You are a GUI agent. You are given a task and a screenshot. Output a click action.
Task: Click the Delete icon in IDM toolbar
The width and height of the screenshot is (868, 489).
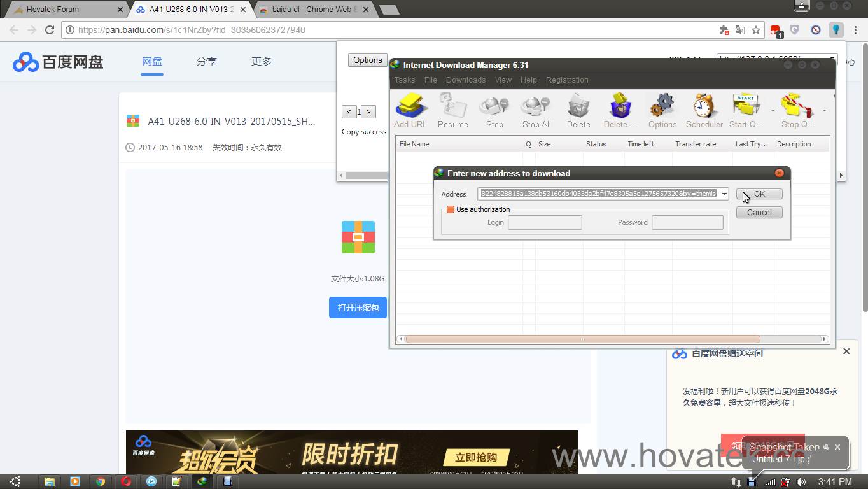pyautogui.click(x=577, y=108)
